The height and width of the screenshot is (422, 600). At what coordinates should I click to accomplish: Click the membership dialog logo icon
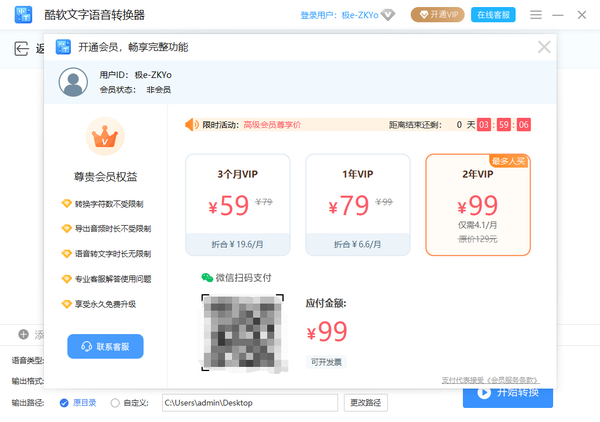point(63,47)
